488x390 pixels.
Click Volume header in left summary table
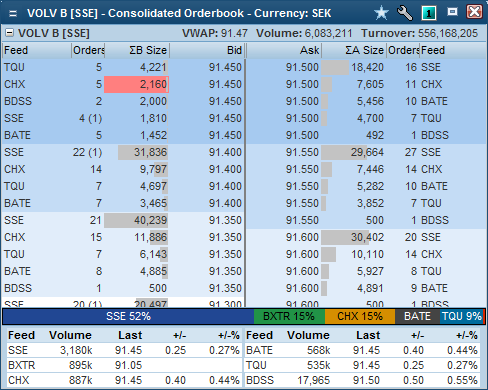(x=70, y=335)
